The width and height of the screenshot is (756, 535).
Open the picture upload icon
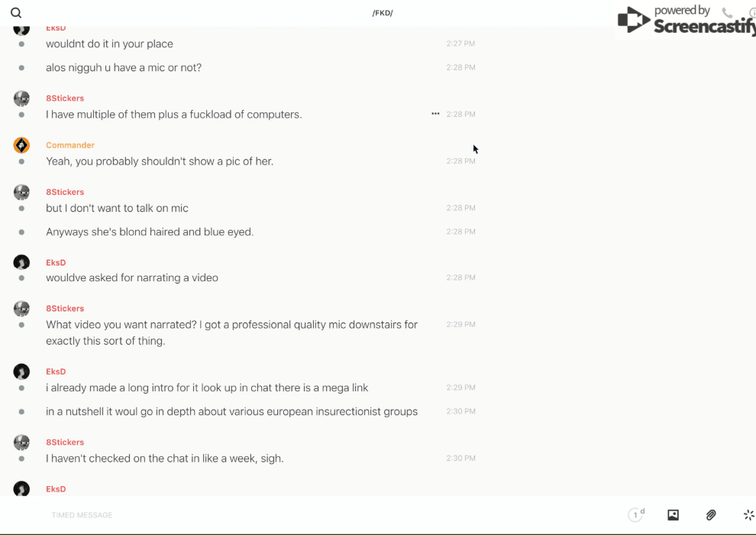pyautogui.click(x=673, y=515)
